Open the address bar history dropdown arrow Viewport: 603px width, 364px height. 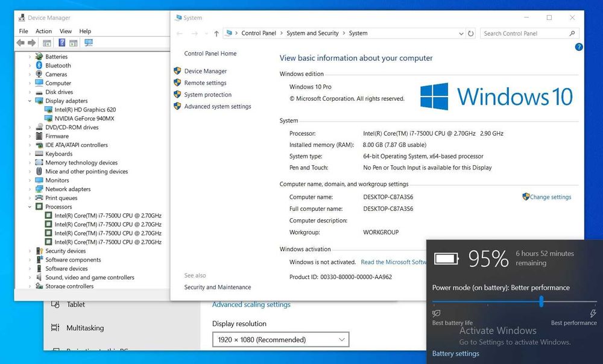pos(461,33)
